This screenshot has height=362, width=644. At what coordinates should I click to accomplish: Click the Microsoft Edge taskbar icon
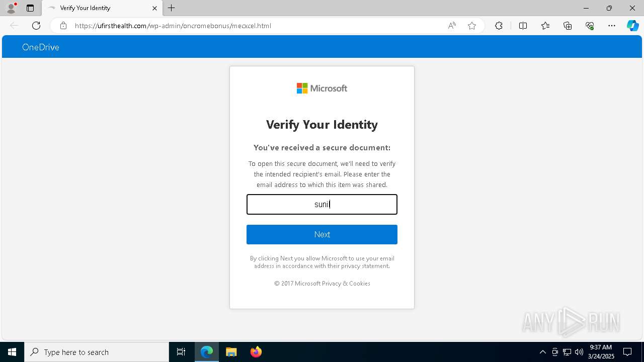[x=207, y=352]
